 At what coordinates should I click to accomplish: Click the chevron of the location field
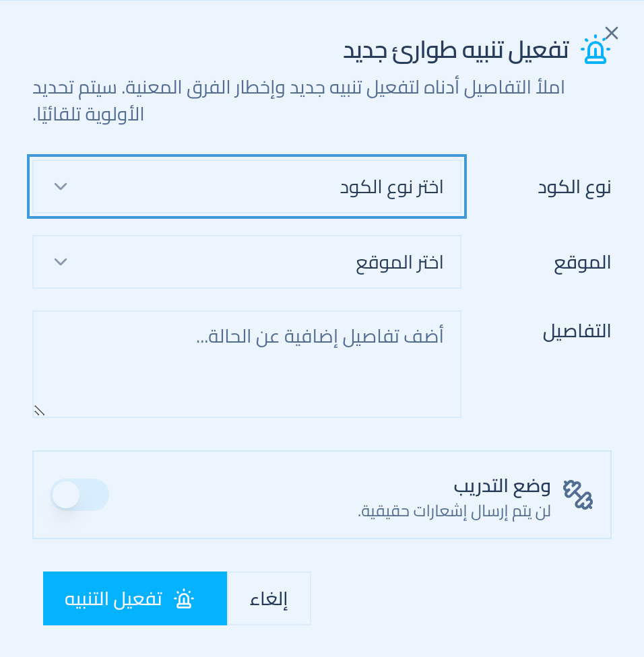(60, 262)
